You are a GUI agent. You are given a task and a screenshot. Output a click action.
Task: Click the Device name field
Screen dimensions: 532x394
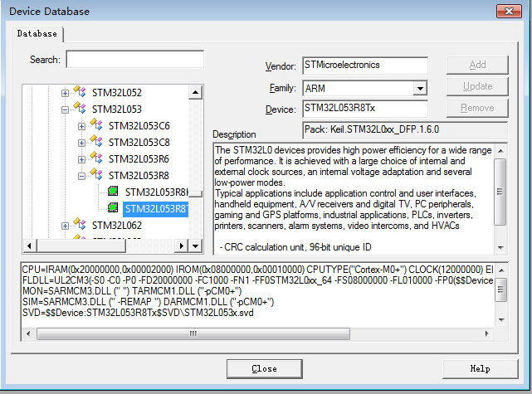[365, 109]
